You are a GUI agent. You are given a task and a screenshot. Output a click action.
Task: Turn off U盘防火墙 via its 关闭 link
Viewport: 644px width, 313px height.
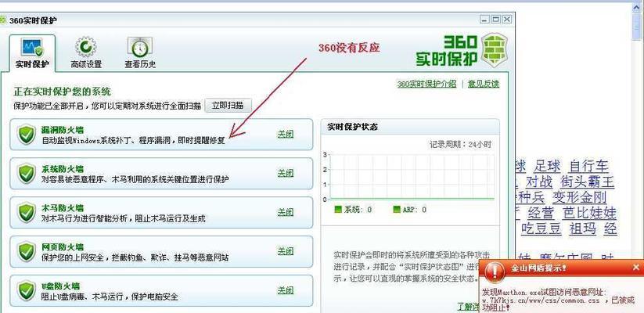(286, 290)
